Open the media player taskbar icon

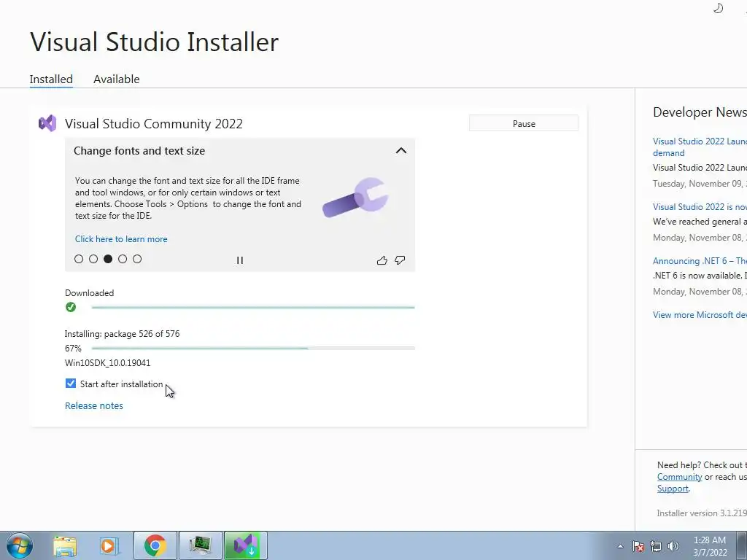coord(109,545)
